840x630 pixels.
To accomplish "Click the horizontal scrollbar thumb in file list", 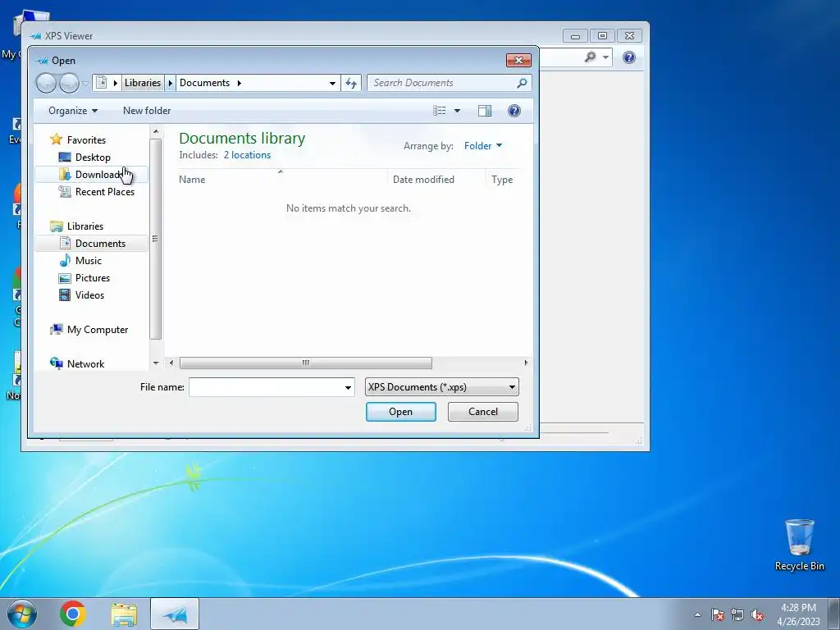I will point(305,363).
